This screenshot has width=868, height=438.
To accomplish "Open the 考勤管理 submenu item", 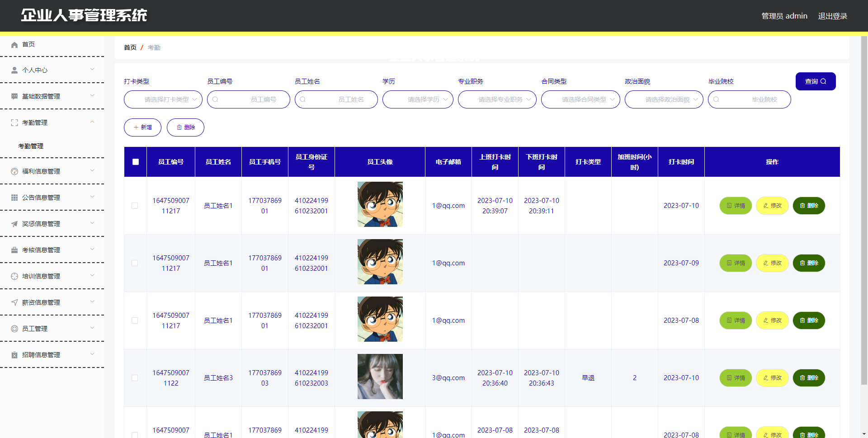I will (x=52, y=146).
